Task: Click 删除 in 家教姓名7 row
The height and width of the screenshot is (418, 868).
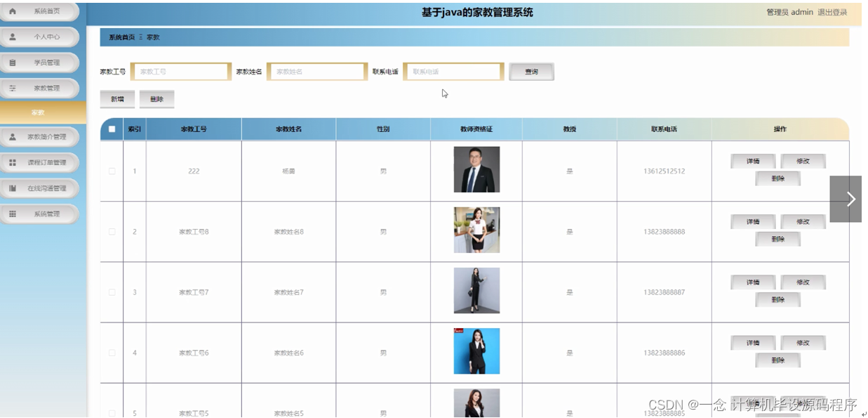Action: tap(777, 299)
